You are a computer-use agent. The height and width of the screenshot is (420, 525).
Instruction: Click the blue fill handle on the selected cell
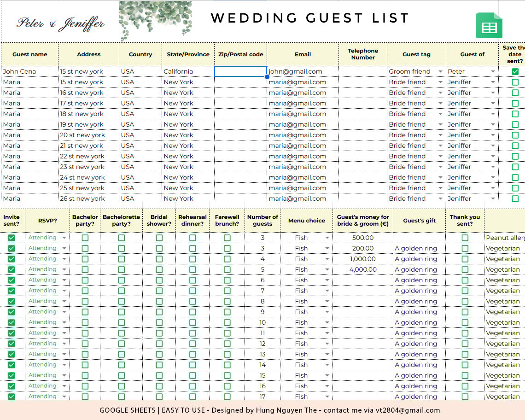tap(267, 77)
